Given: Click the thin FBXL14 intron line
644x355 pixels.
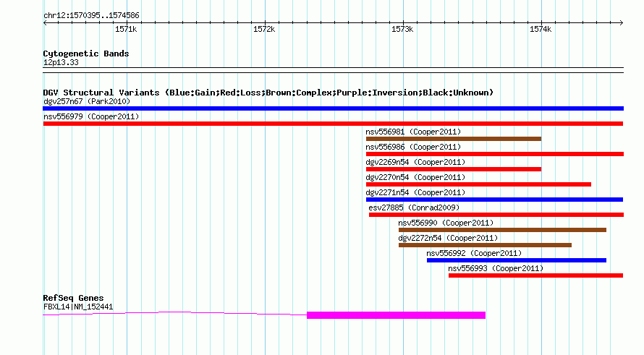Looking at the screenshot, I should coord(174,314).
